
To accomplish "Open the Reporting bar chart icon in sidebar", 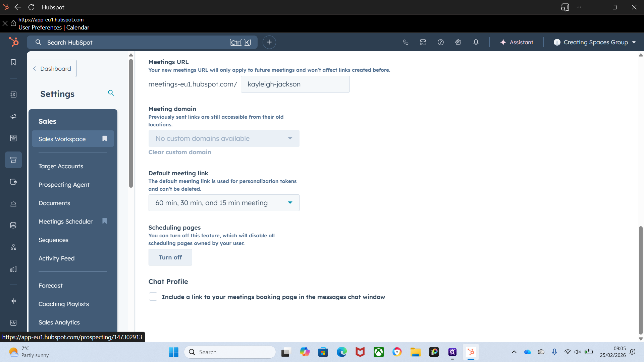I will point(13,269).
